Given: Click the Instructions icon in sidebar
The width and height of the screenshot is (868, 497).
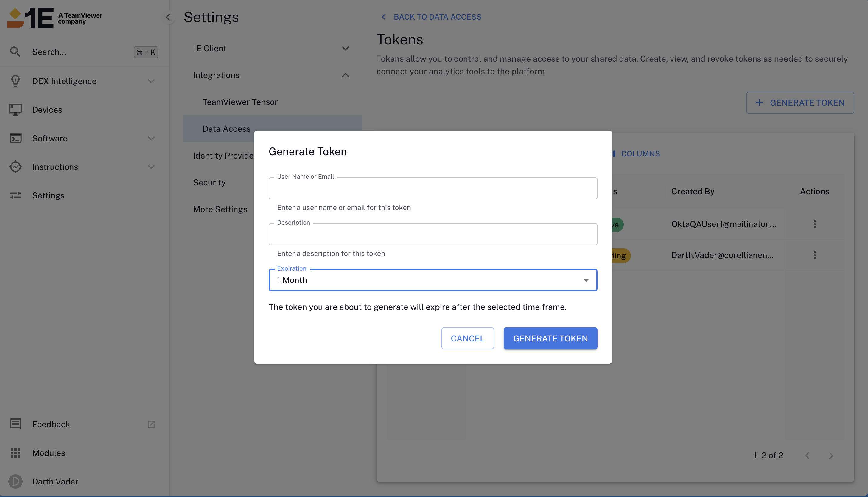Looking at the screenshot, I should pyautogui.click(x=15, y=167).
